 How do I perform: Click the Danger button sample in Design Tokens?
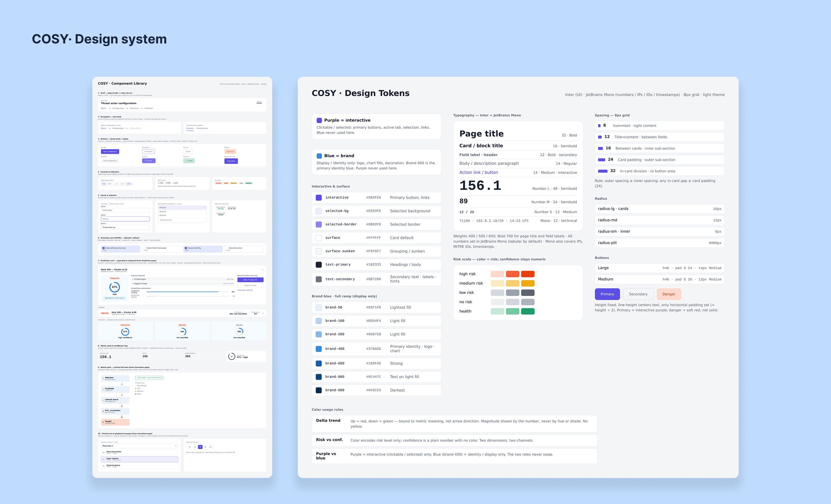669,294
